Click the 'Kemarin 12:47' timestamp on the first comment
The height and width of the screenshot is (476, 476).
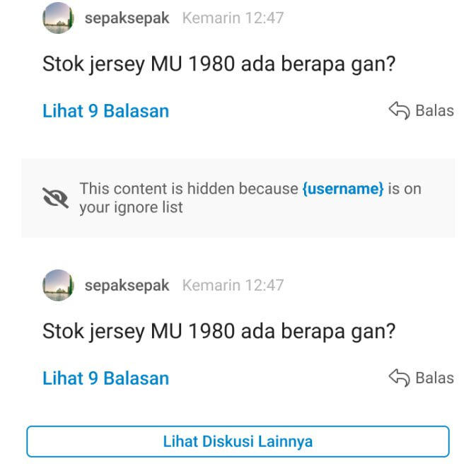[x=233, y=18]
